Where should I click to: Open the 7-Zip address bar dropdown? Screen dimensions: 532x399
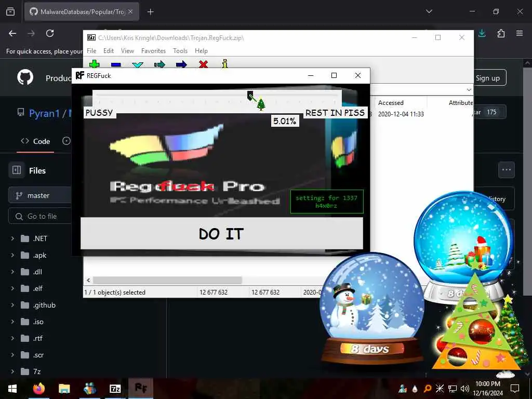469,89
